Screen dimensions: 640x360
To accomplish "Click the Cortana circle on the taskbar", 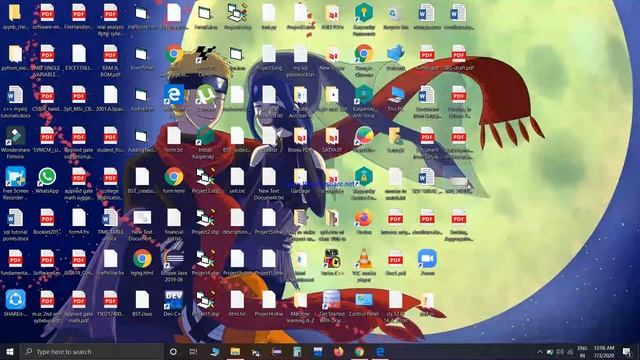I will coord(173,351).
